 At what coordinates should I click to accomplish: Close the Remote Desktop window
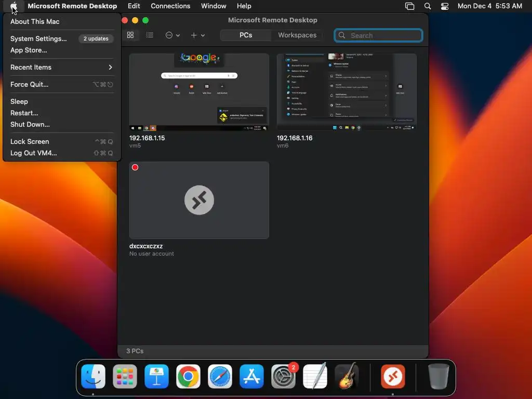coord(125,20)
